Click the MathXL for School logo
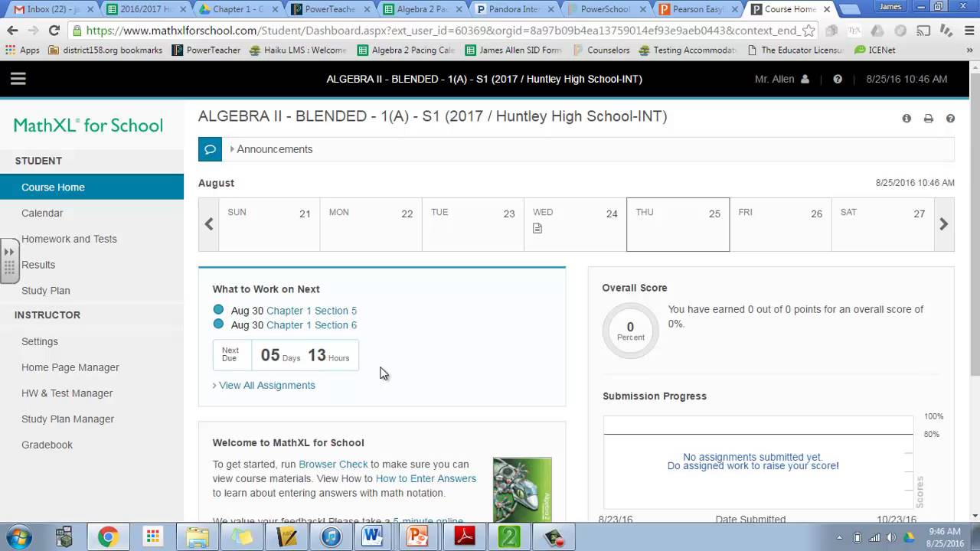The image size is (980, 551). pyautogui.click(x=88, y=126)
